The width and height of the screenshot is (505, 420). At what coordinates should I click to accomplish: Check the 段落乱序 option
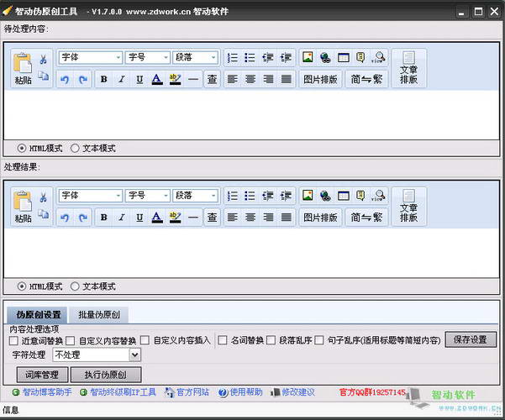(272, 340)
